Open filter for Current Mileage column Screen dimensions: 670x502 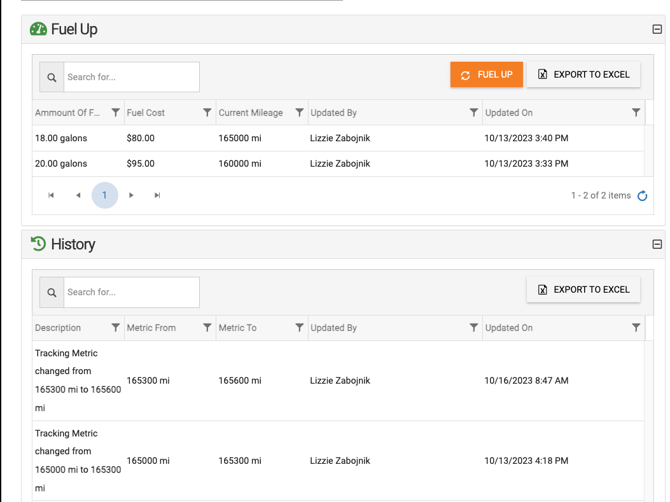click(x=299, y=113)
